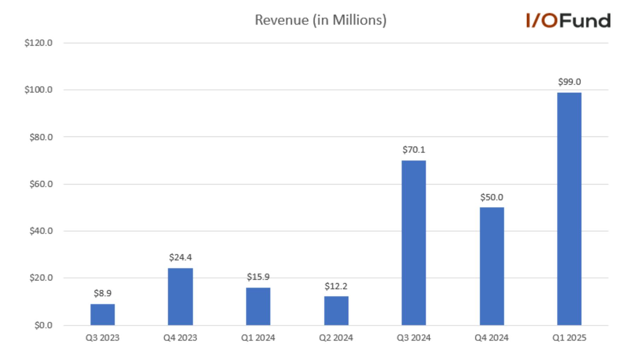
Task: Click the Q3 2024 revenue bar
Action: click(x=414, y=243)
